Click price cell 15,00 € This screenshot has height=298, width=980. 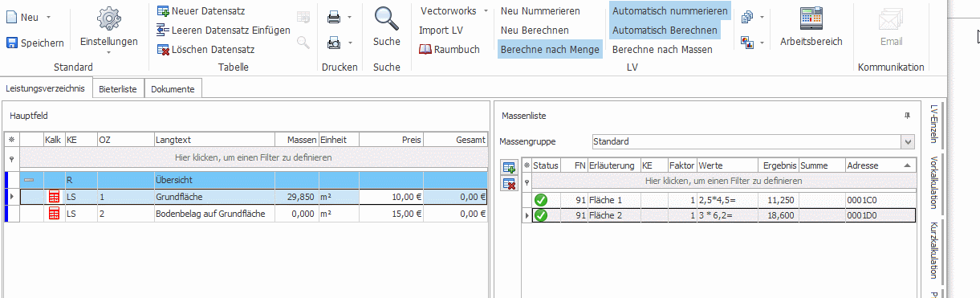click(x=391, y=214)
